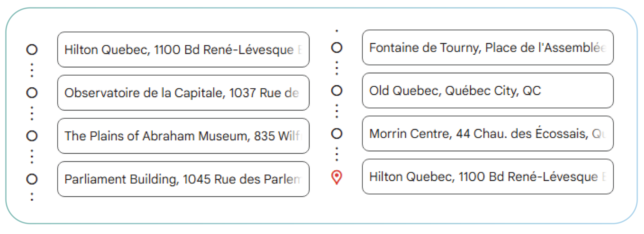Click the circle marker beside Morrin Centre
The height and width of the screenshot is (234, 644).
[337, 133]
